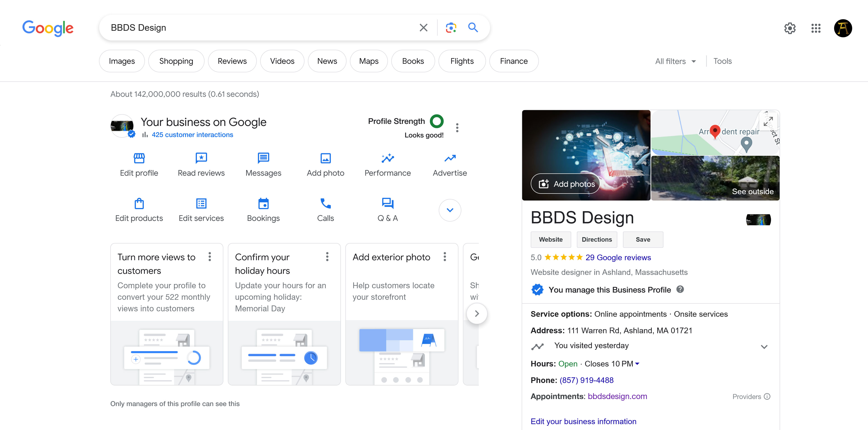Click the Profile Strength green circle
868x430 pixels.
click(x=436, y=121)
